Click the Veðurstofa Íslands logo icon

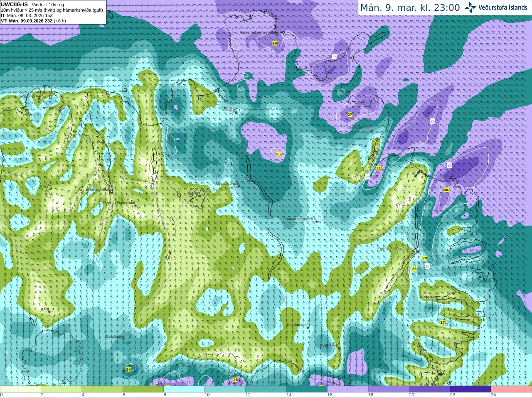coord(470,7)
